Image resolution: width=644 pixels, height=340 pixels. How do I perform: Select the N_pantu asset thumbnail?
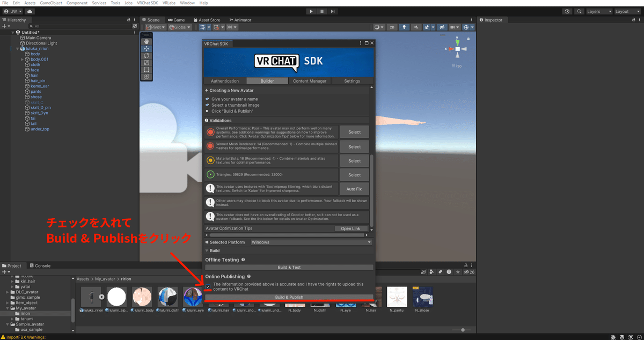(x=397, y=297)
